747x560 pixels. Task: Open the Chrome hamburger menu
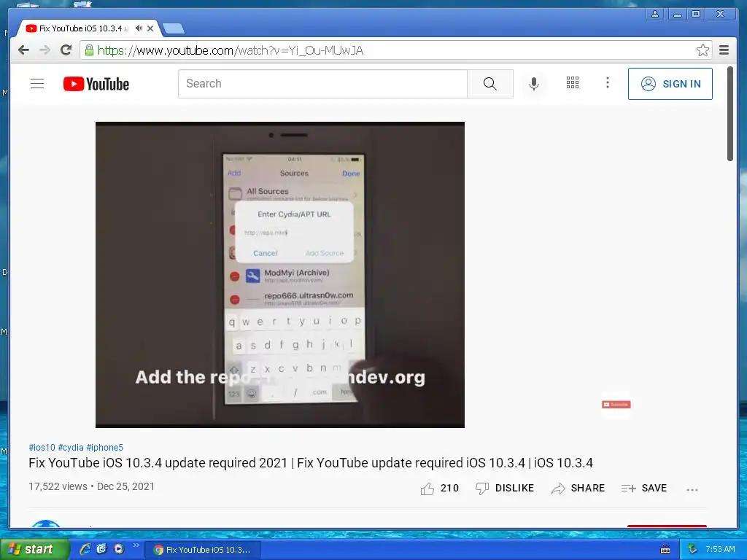[724, 50]
